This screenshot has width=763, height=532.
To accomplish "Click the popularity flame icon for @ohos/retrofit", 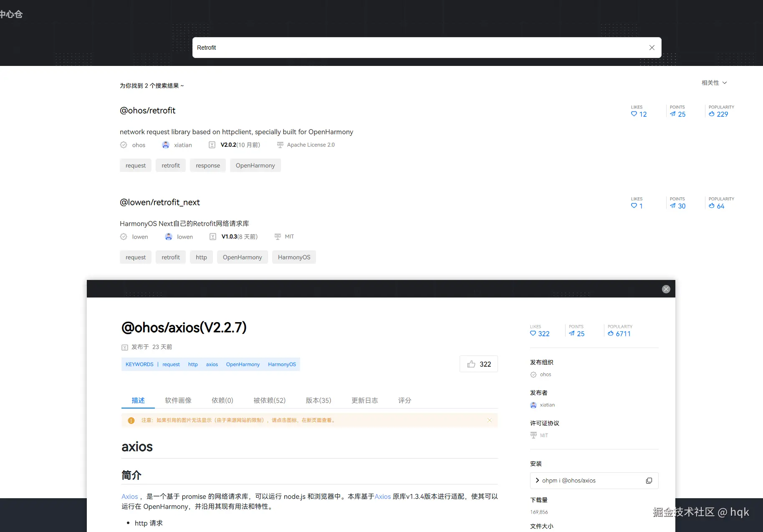I will click(x=712, y=114).
